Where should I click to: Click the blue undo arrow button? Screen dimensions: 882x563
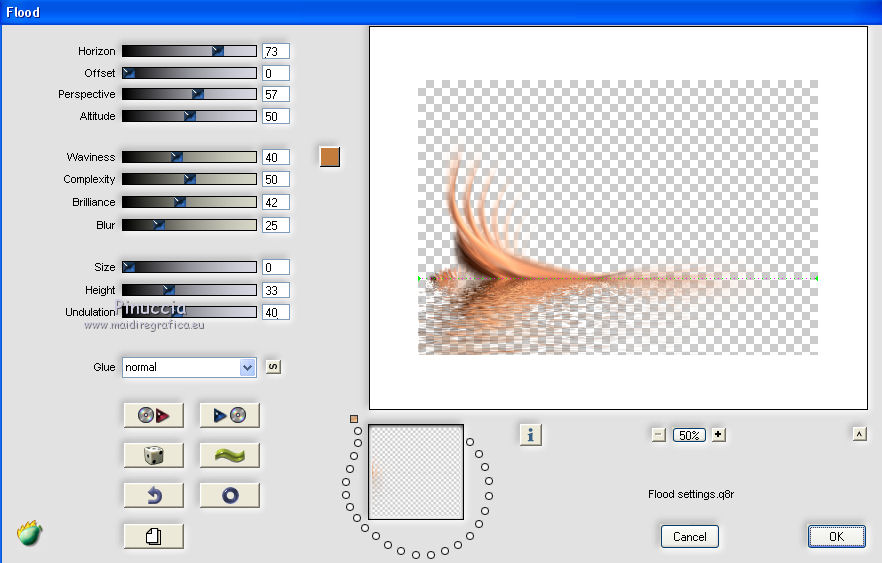pyautogui.click(x=154, y=495)
